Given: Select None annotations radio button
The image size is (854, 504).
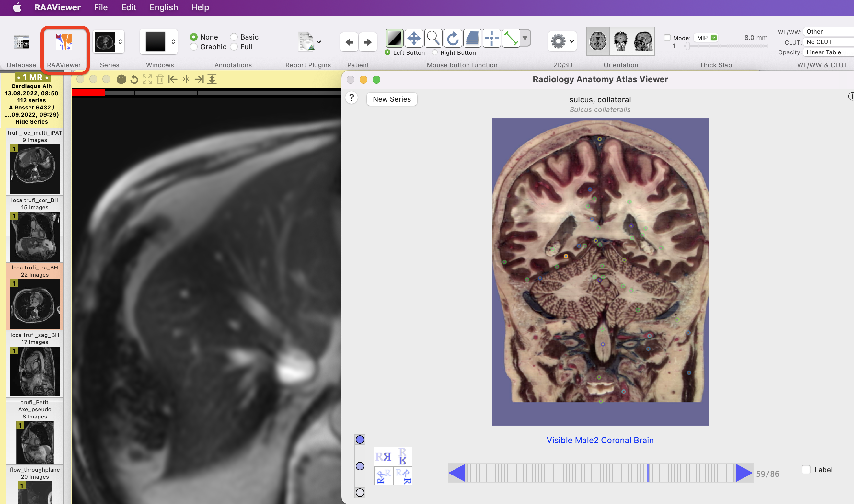Looking at the screenshot, I should point(194,37).
